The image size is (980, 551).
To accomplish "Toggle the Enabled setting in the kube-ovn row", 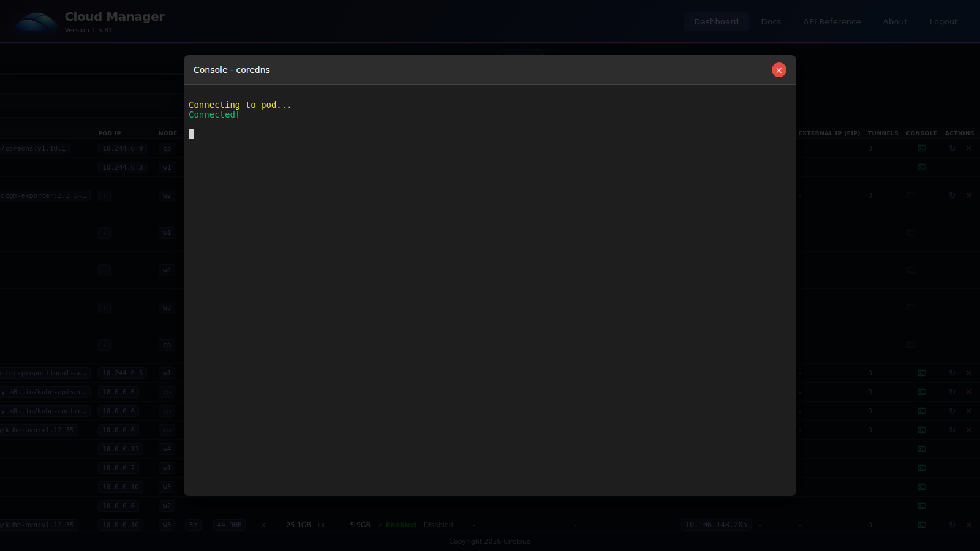I will point(400,525).
